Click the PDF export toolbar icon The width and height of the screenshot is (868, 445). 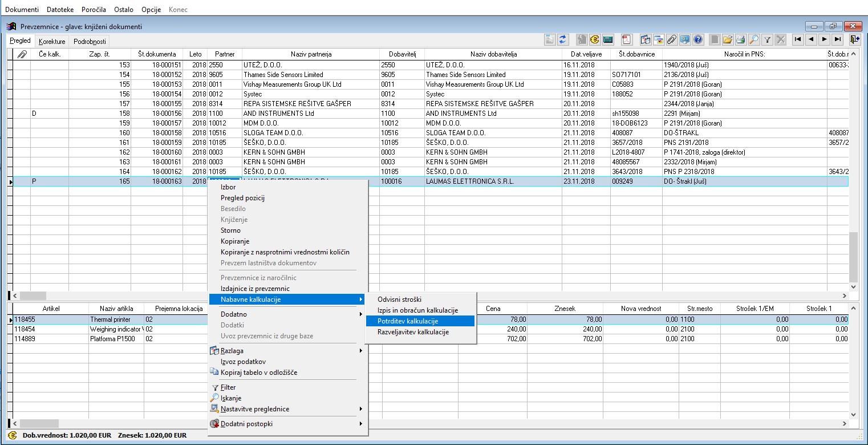[x=627, y=40]
